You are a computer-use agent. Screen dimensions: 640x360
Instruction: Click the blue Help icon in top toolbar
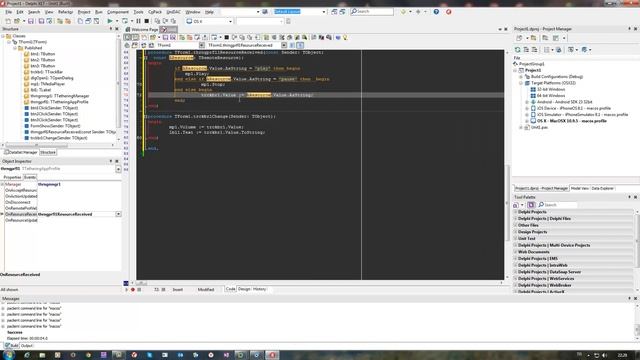tap(436, 12)
